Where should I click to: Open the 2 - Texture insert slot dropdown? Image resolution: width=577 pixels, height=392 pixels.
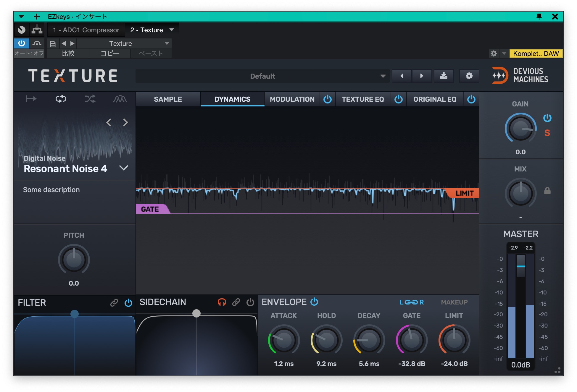click(x=171, y=30)
